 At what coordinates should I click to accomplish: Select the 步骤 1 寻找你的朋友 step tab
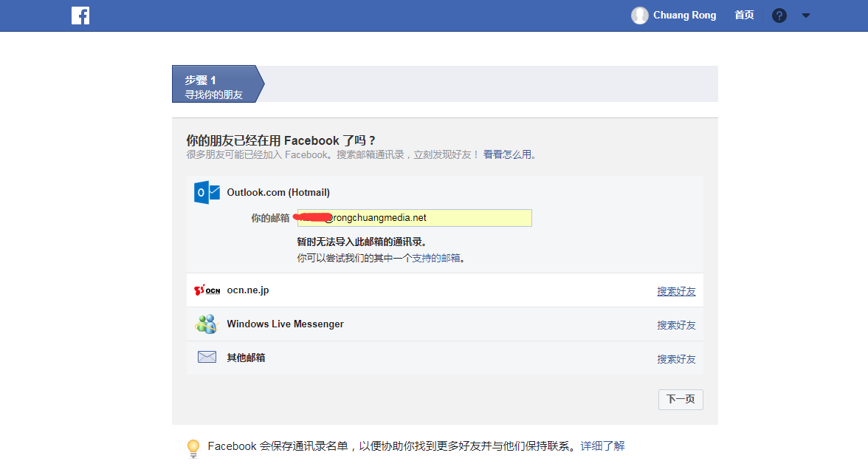coord(218,84)
